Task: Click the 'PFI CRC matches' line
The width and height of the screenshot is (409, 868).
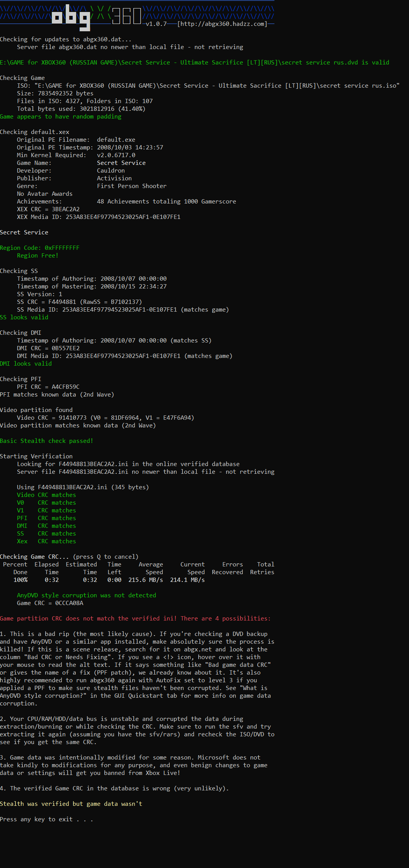Action: click(x=46, y=518)
